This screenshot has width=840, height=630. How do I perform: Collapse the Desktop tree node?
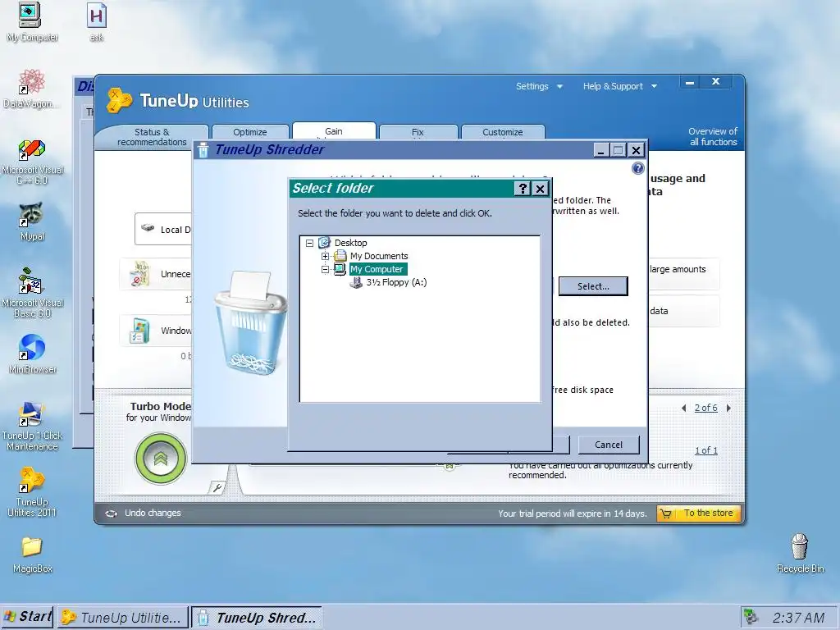pos(309,243)
